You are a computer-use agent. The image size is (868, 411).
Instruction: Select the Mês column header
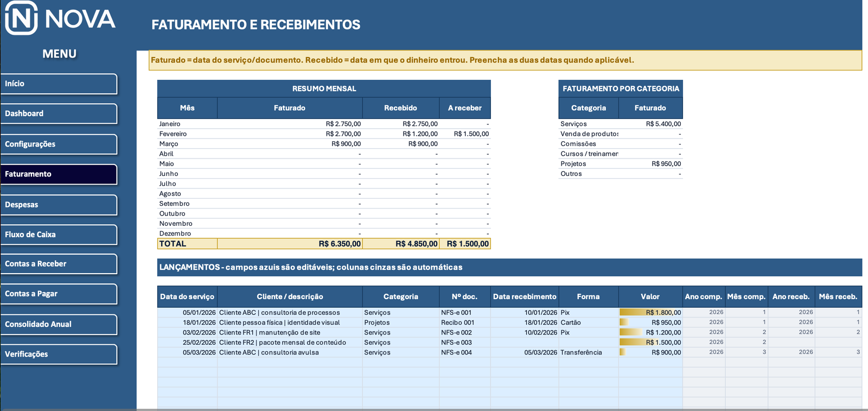pyautogui.click(x=187, y=108)
